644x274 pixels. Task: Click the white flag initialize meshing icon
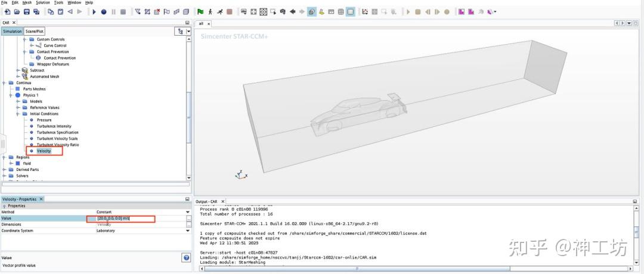(167, 12)
